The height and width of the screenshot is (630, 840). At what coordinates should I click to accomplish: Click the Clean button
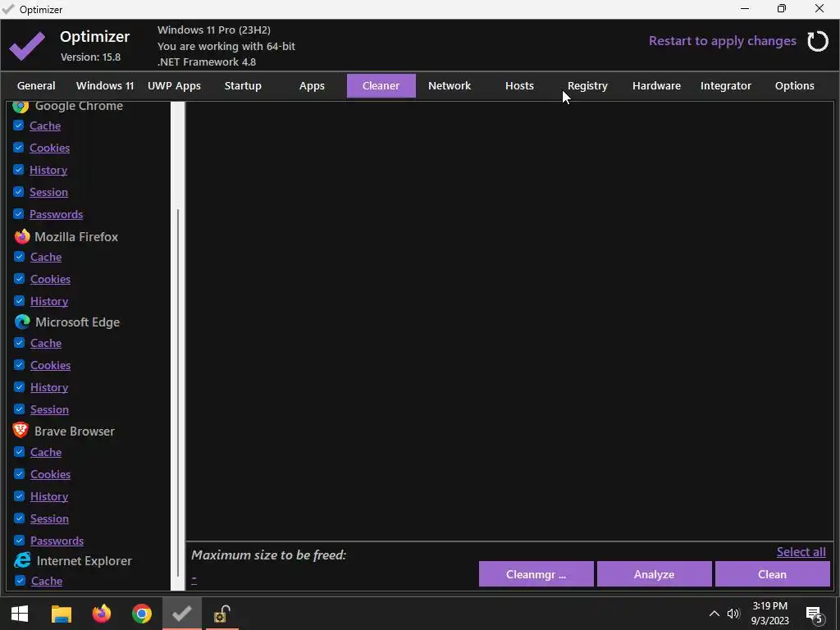click(x=772, y=574)
